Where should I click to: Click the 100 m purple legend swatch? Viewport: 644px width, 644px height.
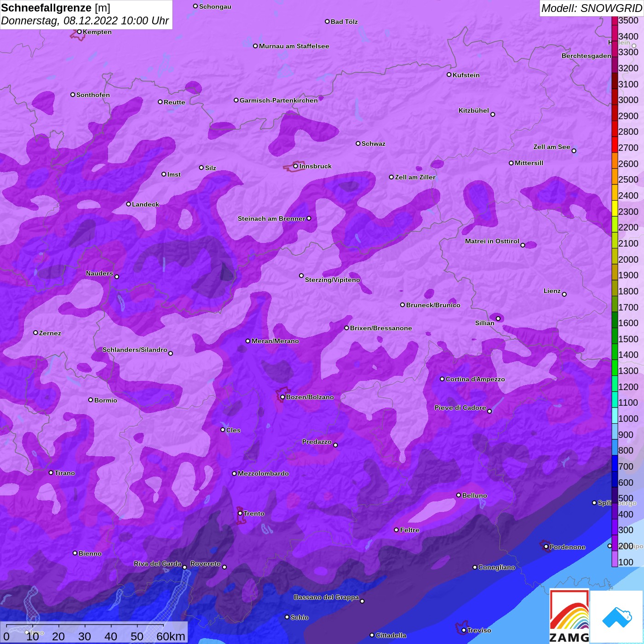(x=615, y=559)
